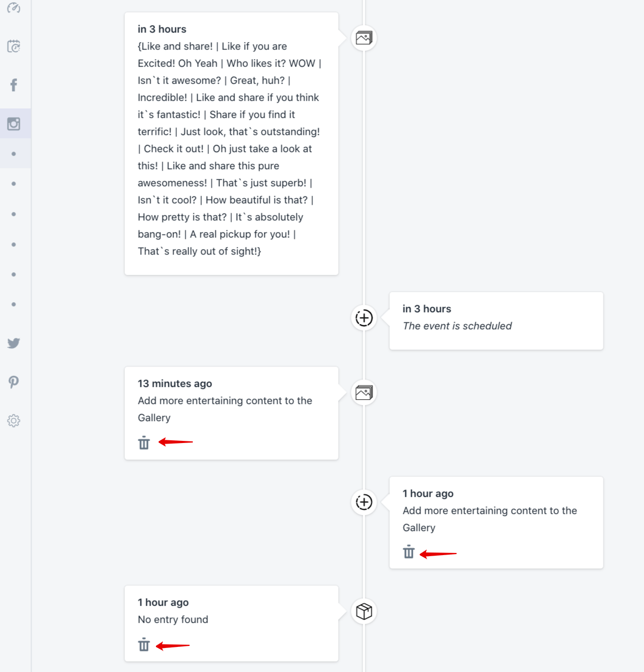Click plus-circle icon beside "The event is scheduled"
Image resolution: width=644 pixels, height=672 pixels.
click(364, 318)
